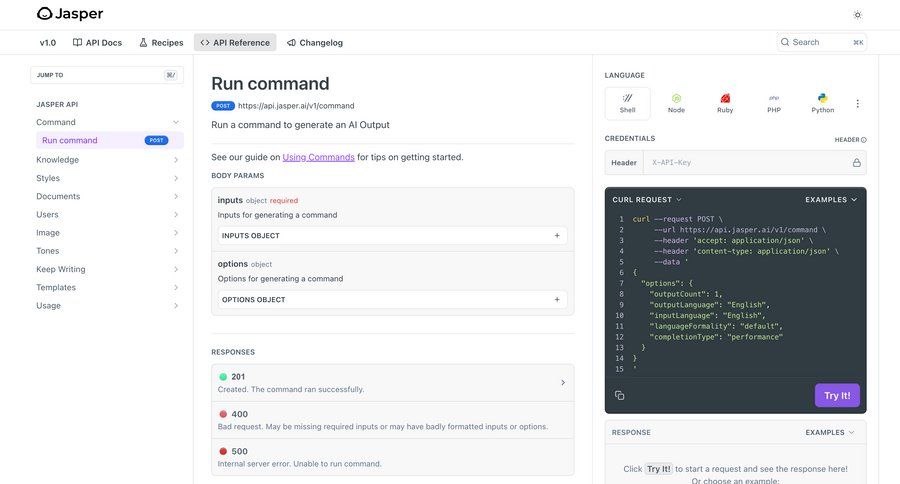Open the Response Examples dropdown
Screen dimensions: 900x484
pyautogui.click(x=830, y=432)
